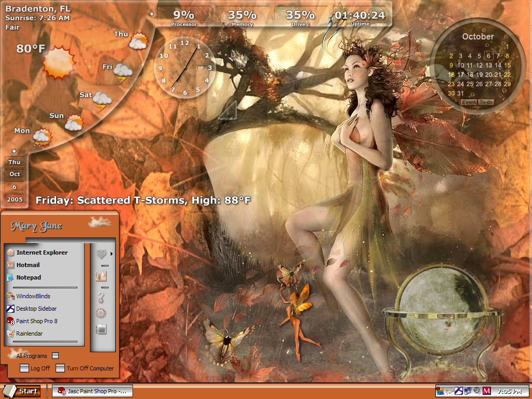Click the 7:05 PM taskbar clock

509,391
